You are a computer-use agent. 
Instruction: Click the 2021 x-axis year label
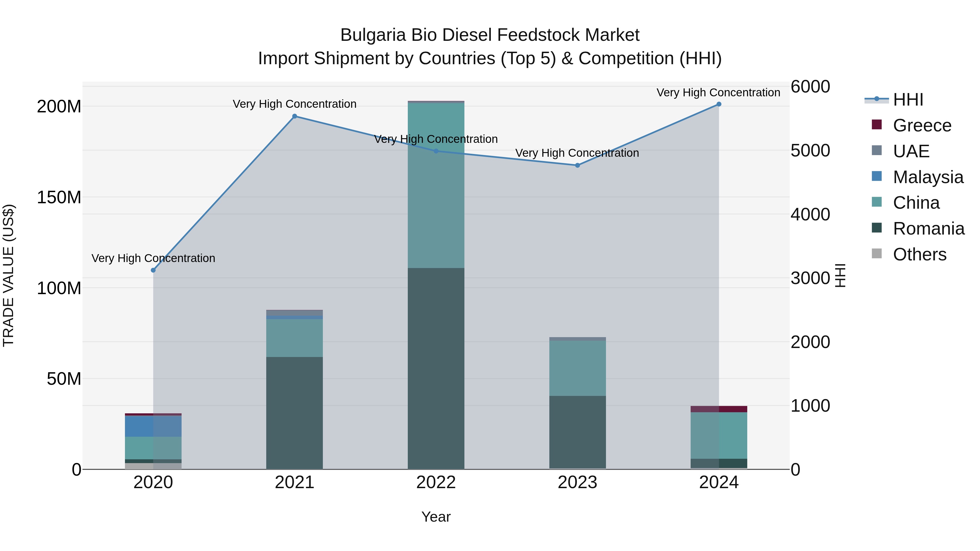point(295,482)
